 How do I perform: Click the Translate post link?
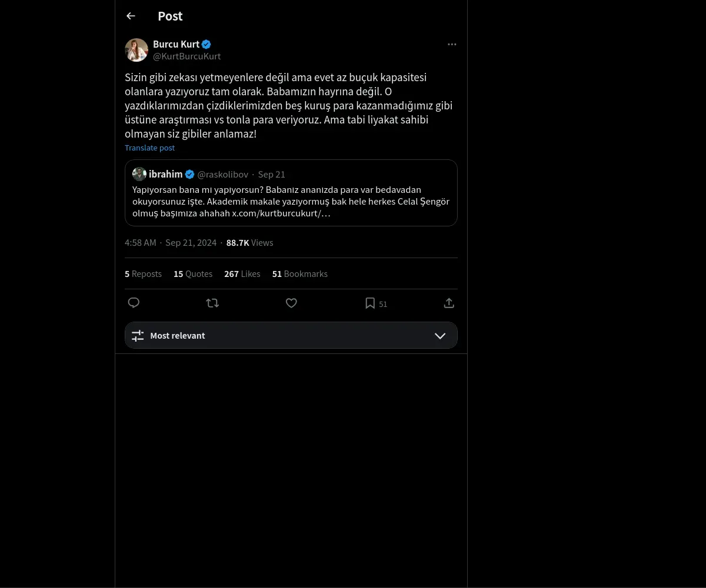tap(149, 148)
